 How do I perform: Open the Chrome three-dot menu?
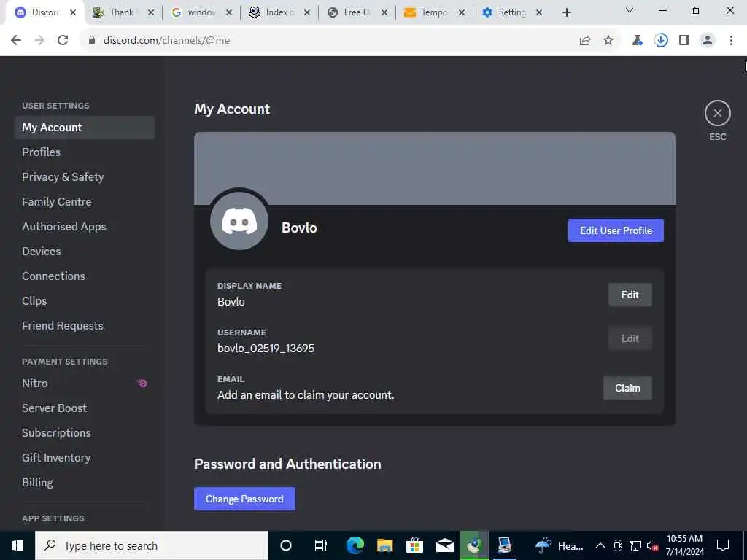click(731, 41)
